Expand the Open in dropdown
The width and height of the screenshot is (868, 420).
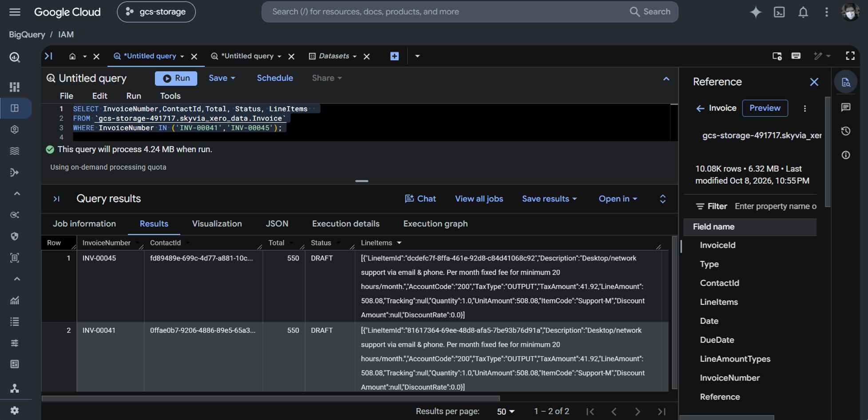[618, 199]
